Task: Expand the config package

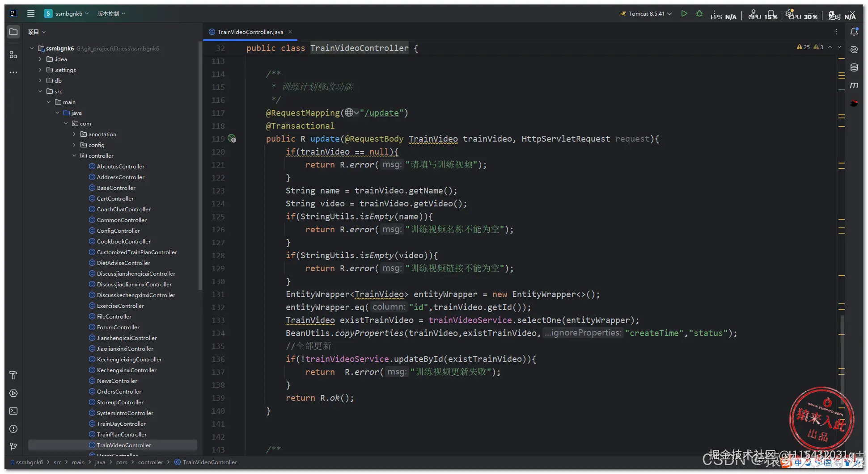Action: [x=74, y=145]
